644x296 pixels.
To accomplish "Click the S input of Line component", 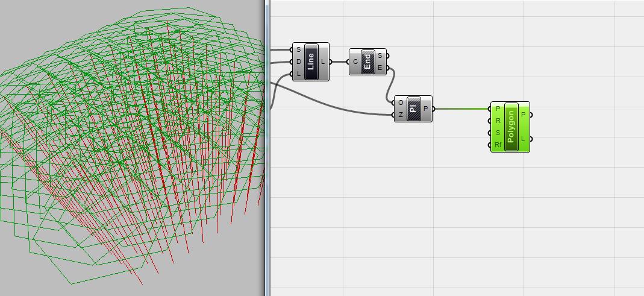I will [299, 50].
